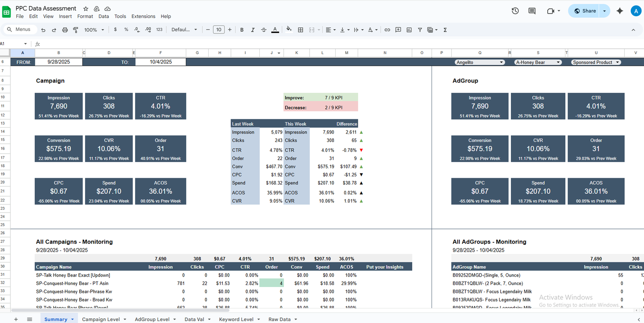
Task: Open the fill color picker
Action: [x=289, y=30]
